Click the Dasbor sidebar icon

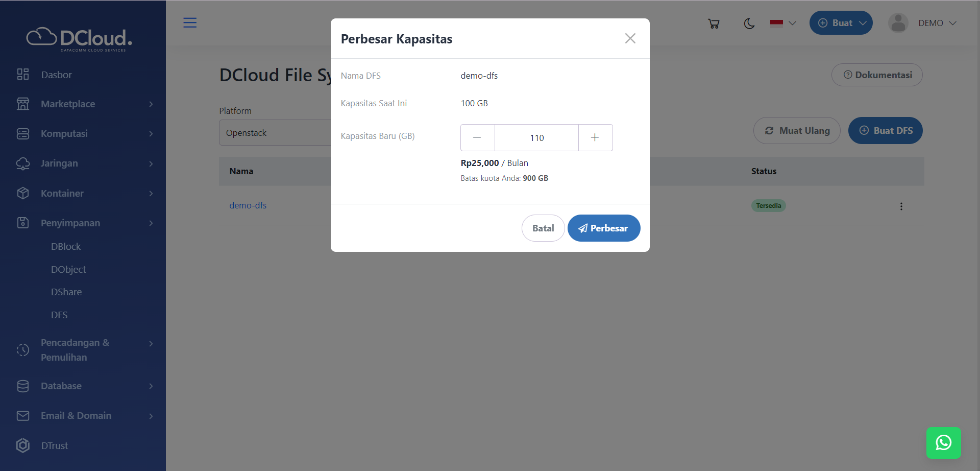(x=23, y=75)
